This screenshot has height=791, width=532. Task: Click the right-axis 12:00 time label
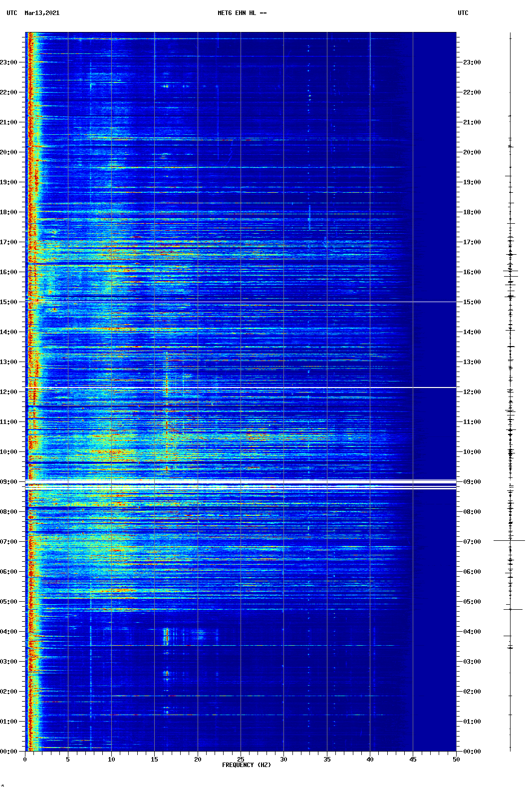click(472, 392)
